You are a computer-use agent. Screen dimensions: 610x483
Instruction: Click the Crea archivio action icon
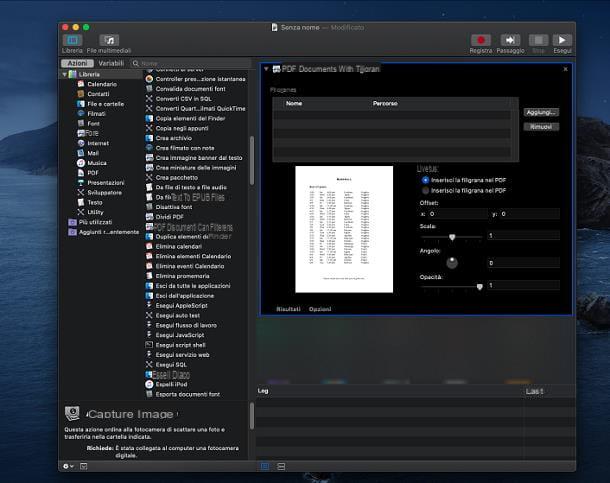(x=149, y=138)
